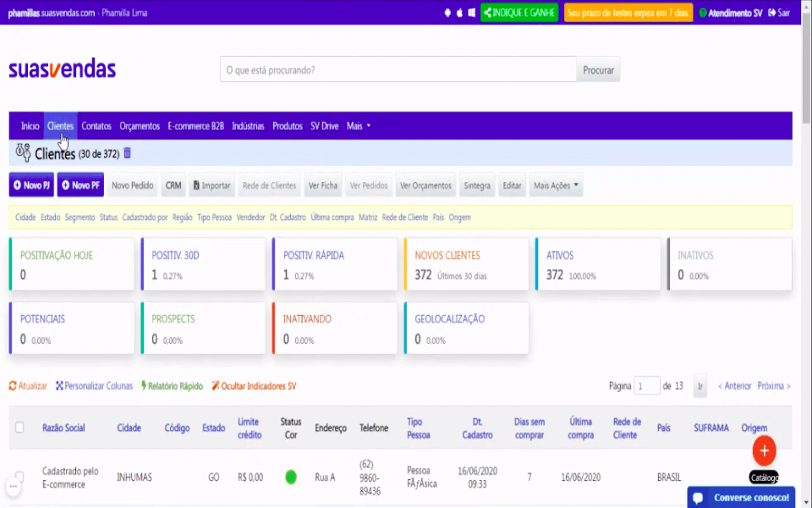Screen dimensions: 812x508
Task: Click the trash icon beside Clientes title
Action: pos(128,153)
